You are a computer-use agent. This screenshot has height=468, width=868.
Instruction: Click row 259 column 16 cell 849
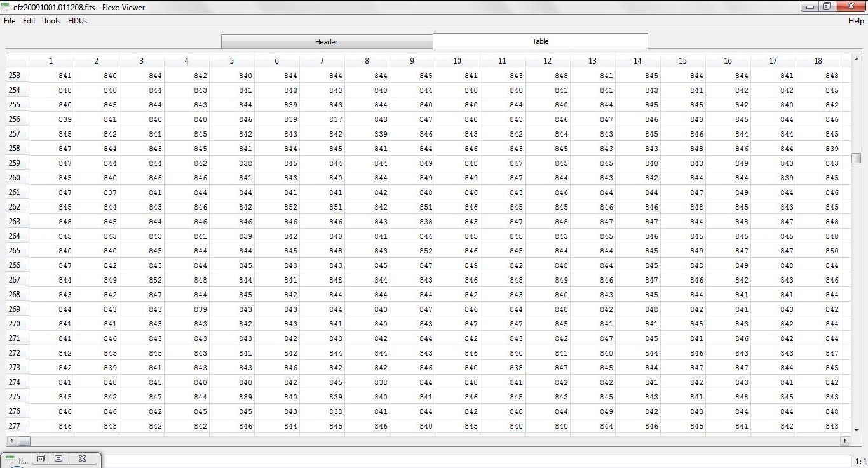[728, 163]
